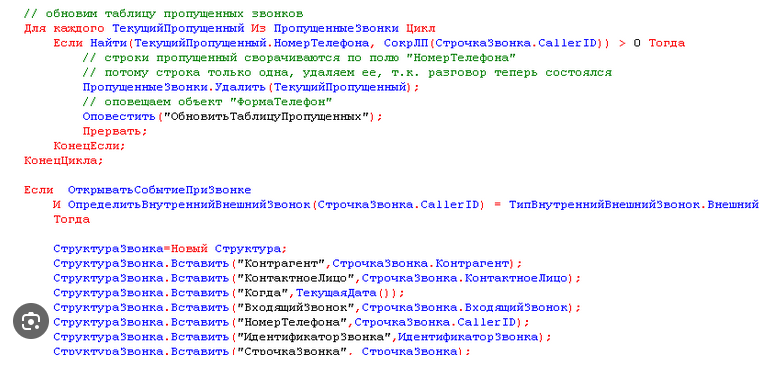Screen dimensions: 759x365
Task: Click the comment "// обновим таблицу пропущенных звонков"
Action: [x=164, y=14]
